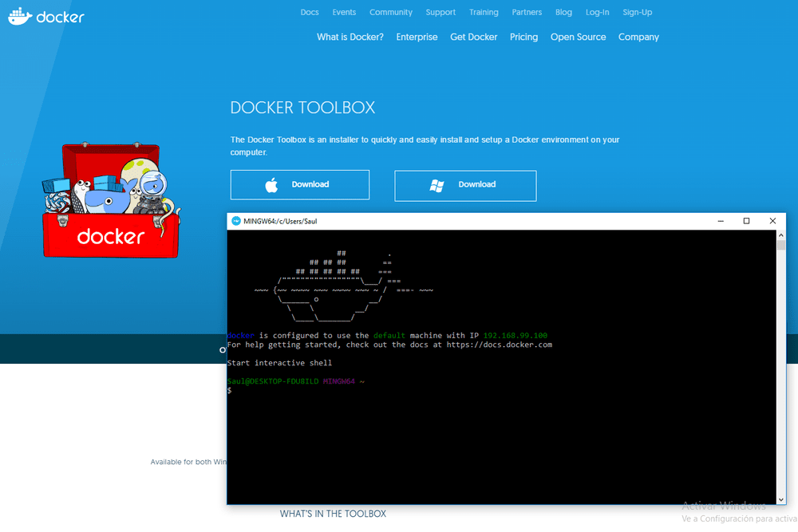This screenshot has width=798, height=532.
Task: Open the Docs page
Action: click(310, 12)
